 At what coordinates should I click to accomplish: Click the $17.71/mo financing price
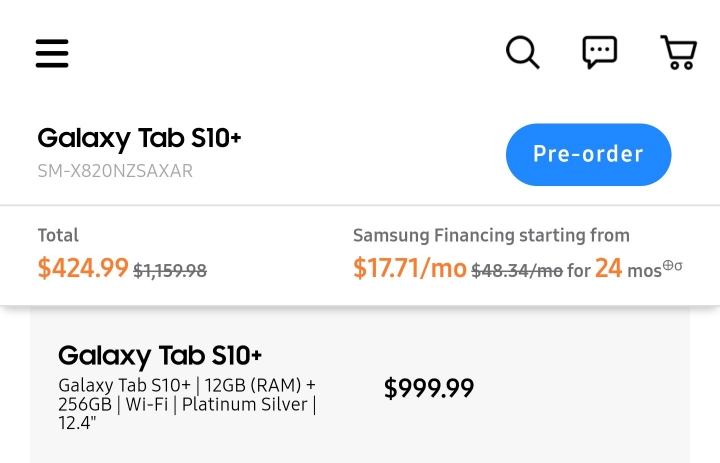coord(410,268)
